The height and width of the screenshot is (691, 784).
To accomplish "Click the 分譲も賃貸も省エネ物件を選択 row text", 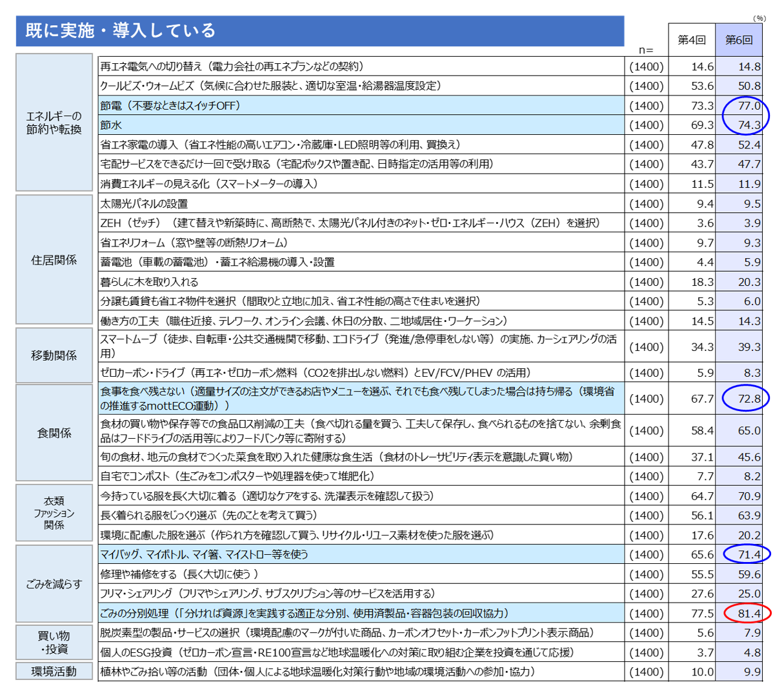I will coord(290,301).
